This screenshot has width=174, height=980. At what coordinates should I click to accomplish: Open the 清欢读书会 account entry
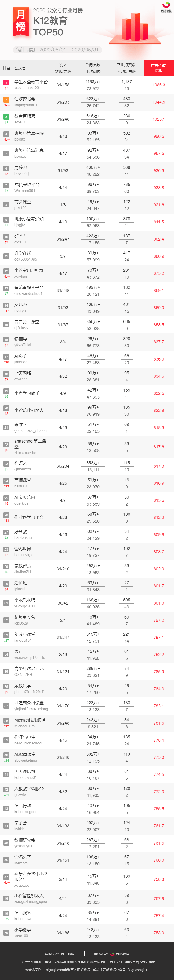26,102
